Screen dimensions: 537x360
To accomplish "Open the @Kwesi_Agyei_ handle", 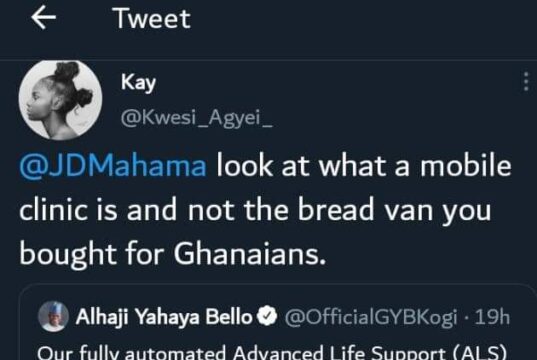I will [197, 118].
